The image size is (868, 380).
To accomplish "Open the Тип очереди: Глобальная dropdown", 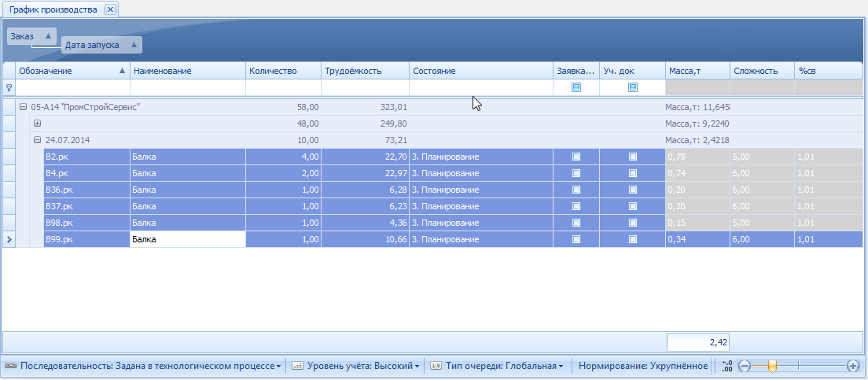I will (504, 366).
